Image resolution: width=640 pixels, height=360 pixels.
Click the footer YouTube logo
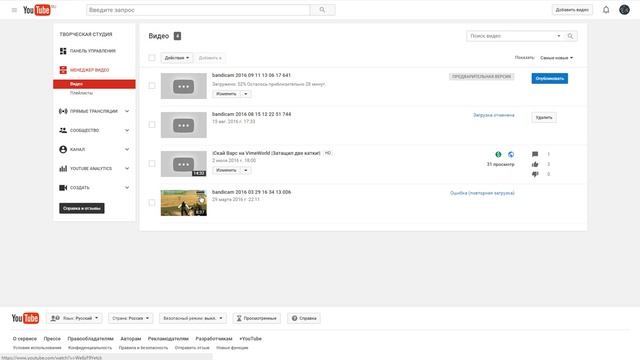click(x=25, y=318)
